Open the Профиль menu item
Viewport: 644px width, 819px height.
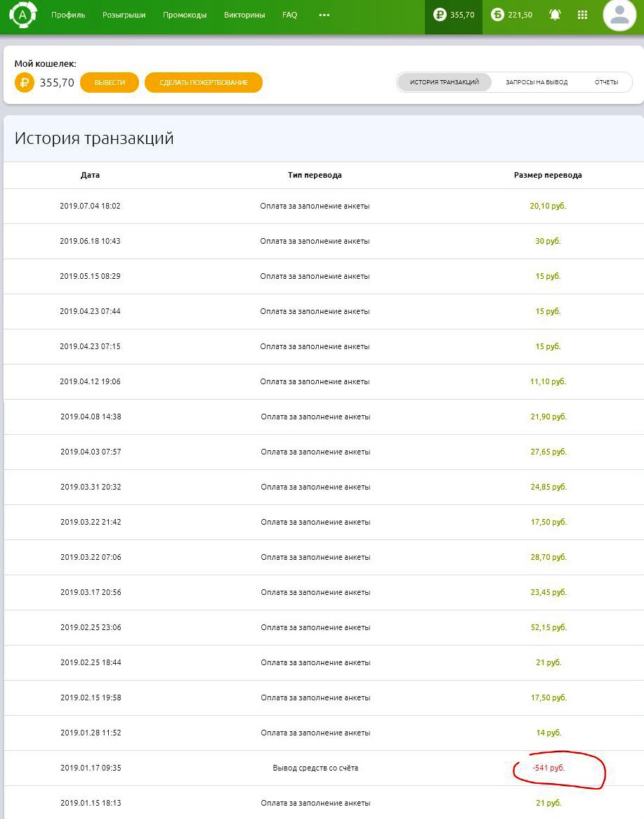pyautogui.click(x=68, y=15)
